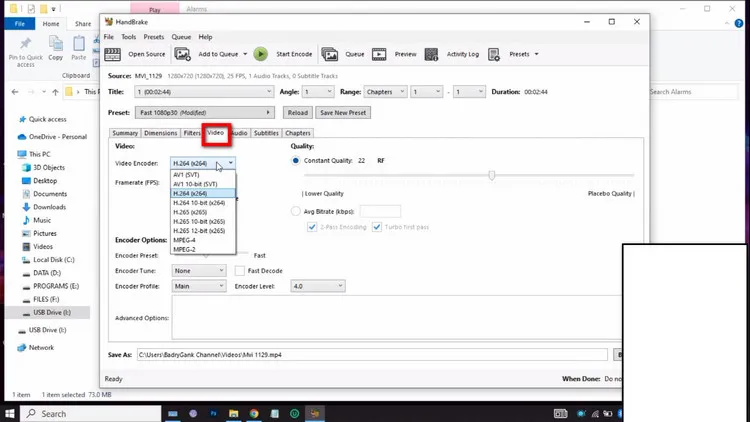
Task: Select the Constant Quality radio button
Action: pos(296,161)
